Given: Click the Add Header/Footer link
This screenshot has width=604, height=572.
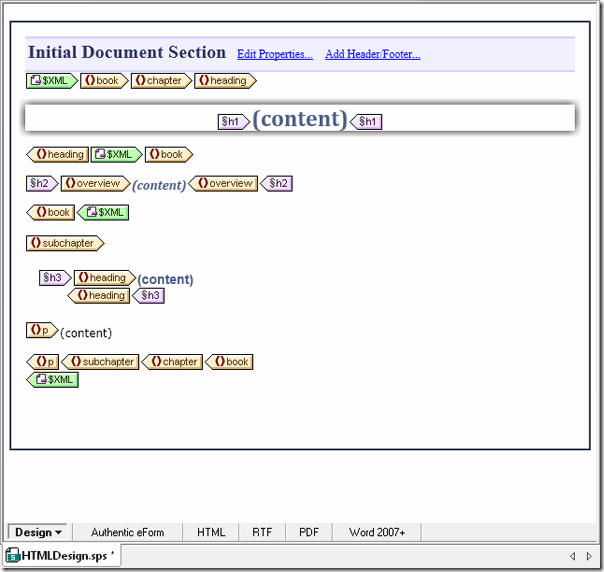Looking at the screenshot, I should click(372, 54).
